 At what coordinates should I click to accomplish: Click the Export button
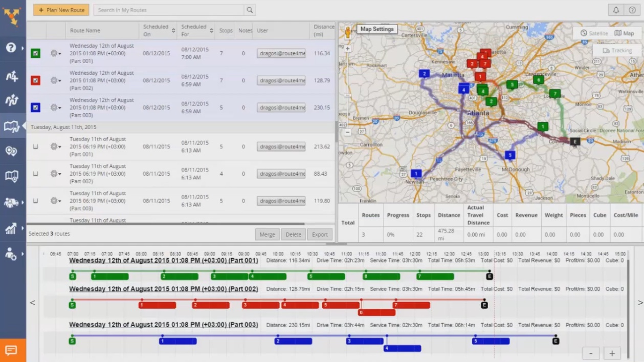pyautogui.click(x=319, y=235)
